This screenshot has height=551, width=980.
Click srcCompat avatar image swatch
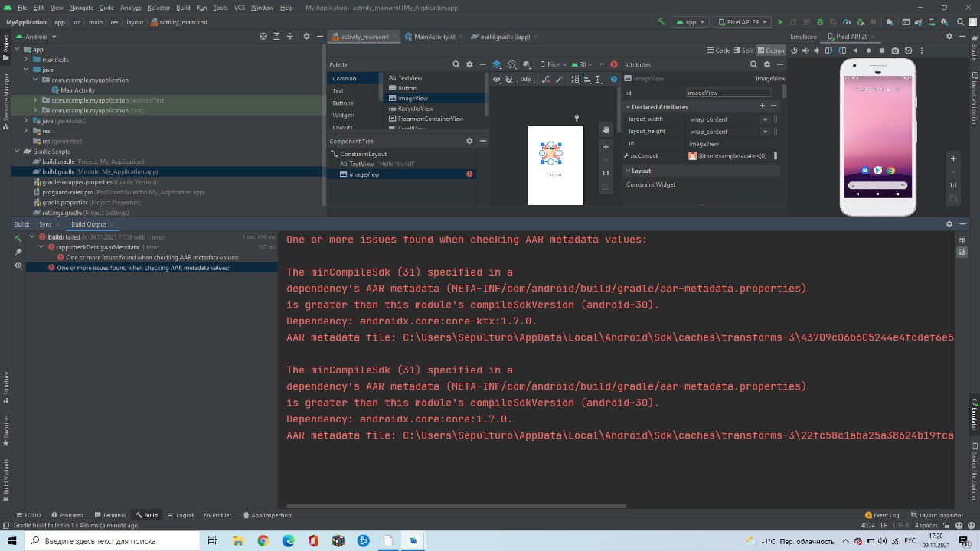coord(692,155)
